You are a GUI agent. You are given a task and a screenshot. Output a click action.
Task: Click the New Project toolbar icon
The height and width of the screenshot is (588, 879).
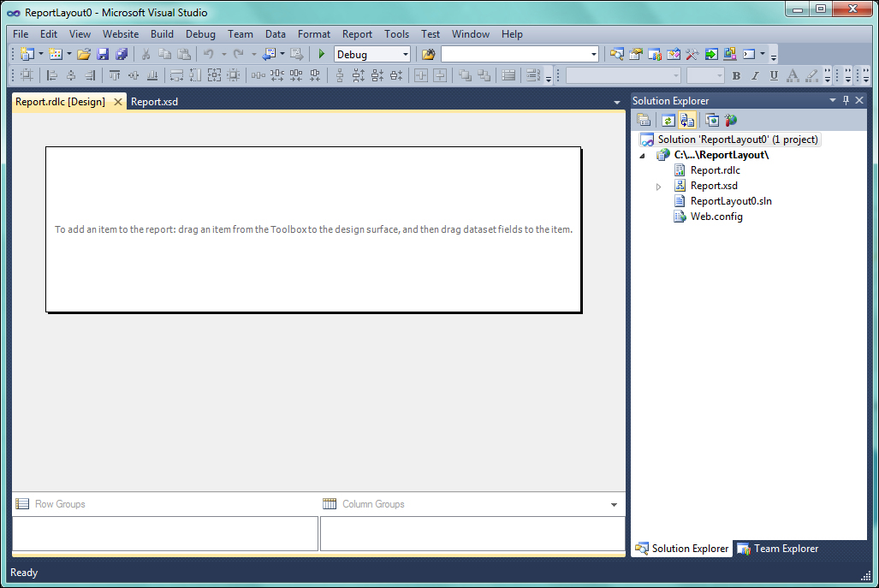[x=27, y=54]
